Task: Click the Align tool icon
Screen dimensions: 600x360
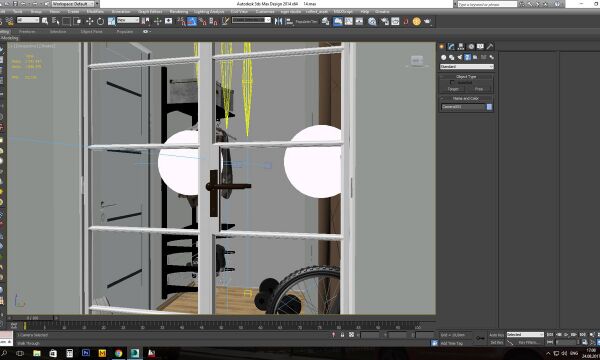Action: [289, 21]
